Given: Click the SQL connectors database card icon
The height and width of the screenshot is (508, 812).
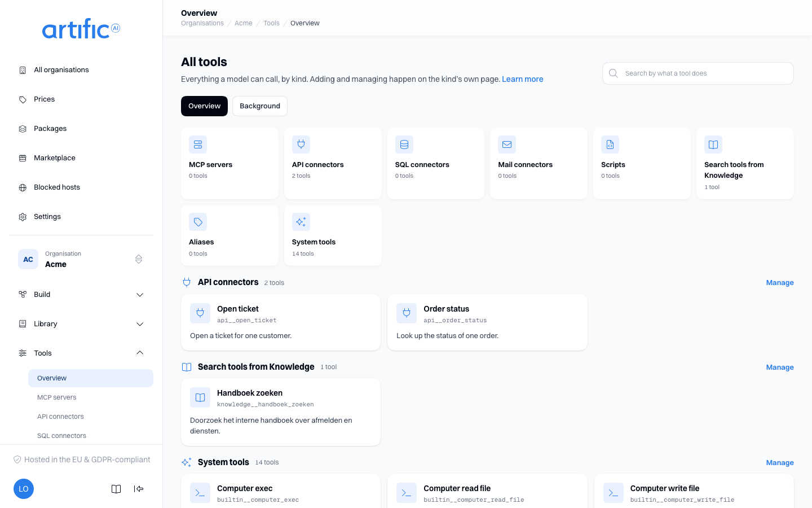Looking at the screenshot, I should (404, 144).
